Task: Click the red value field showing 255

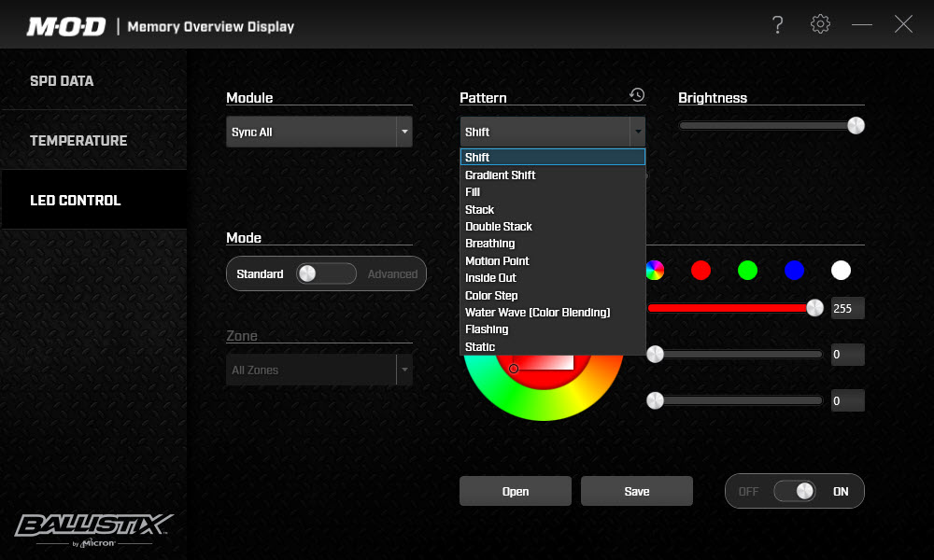Action: pyautogui.click(x=848, y=308)
